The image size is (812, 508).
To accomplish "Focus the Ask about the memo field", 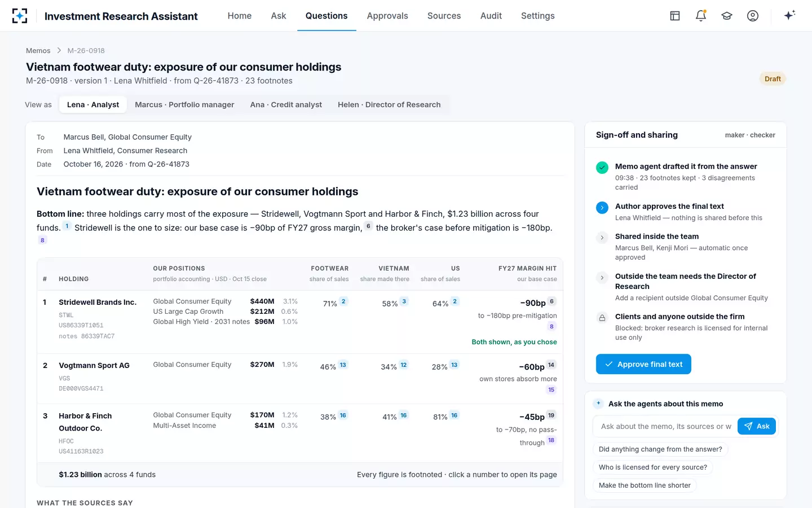I will tap(665, 426).
